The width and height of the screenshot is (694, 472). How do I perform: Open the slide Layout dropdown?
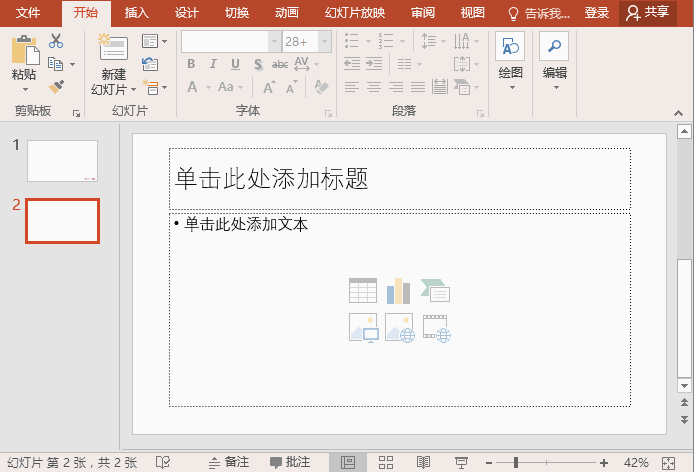pyautogui.click(x=154, y=41)
